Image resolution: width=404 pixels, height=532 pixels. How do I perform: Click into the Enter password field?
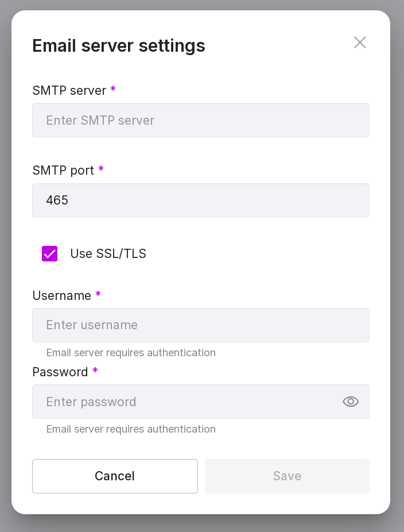pos(184,402)
